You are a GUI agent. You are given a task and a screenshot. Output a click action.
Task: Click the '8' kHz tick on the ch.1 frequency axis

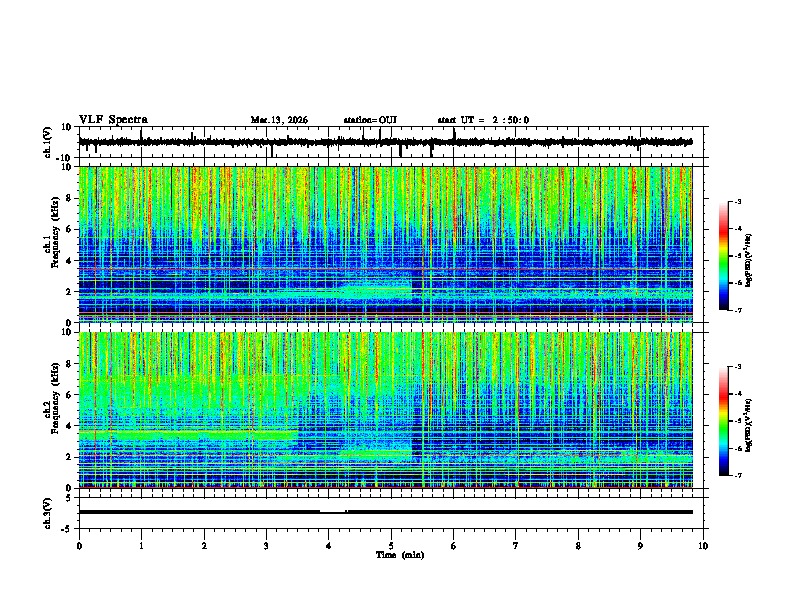[x=69, y=198]
